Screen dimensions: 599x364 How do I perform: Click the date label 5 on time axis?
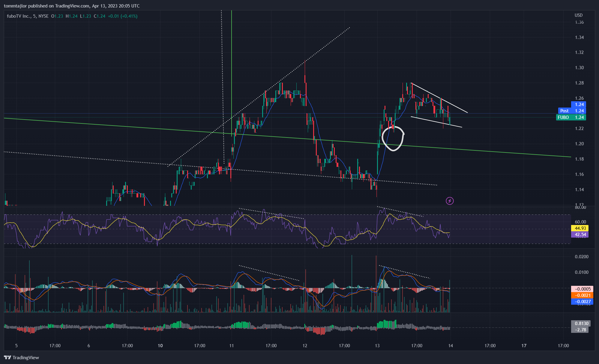coord(16,346)
